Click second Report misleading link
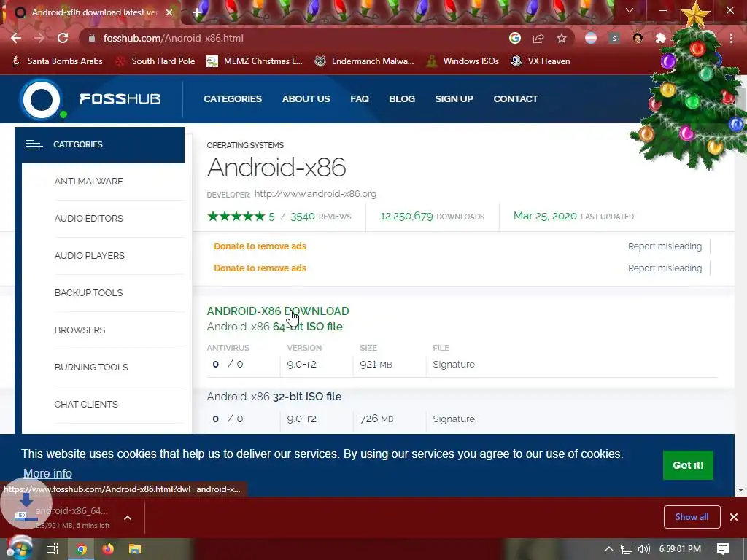This screenshot has width=747, height=560. tap(665, 268)
